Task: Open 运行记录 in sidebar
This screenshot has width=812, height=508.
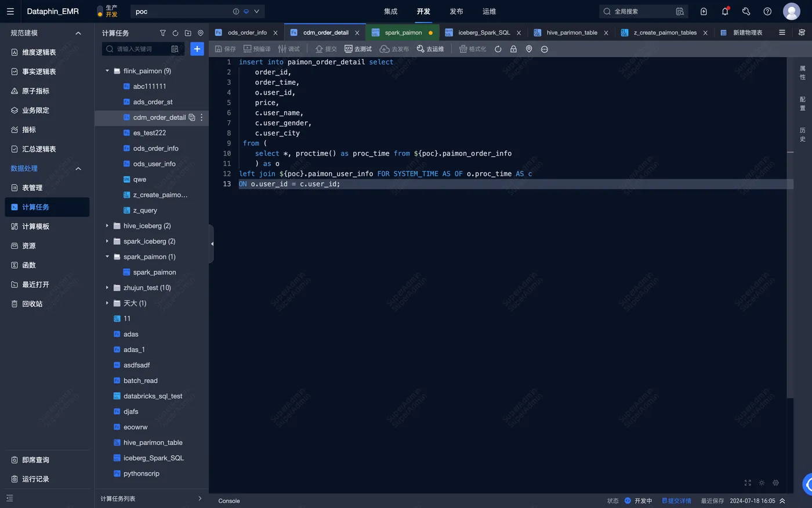Action: 47,479
